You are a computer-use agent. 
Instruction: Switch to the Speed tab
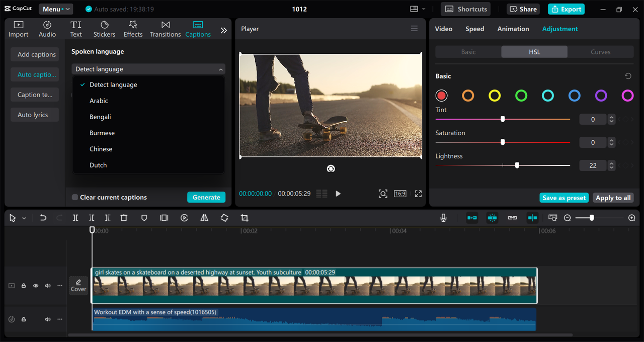(x=474, y=29)
